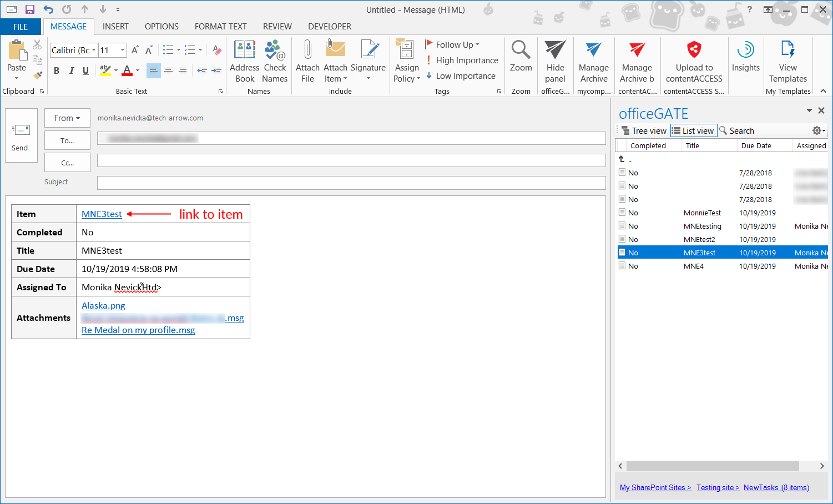Open the FORMAT TEXT tab

point(220,27)
